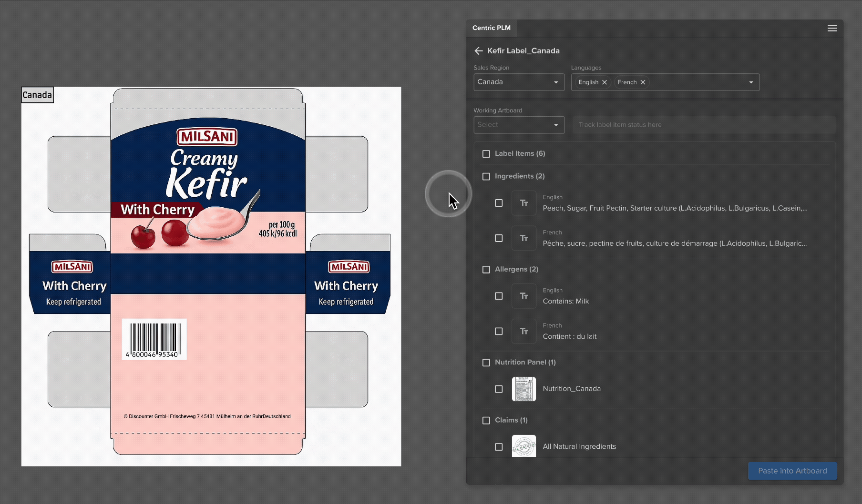
Task: Click the Pêche, sucre French ingredients text
Action: coord(675,243)
